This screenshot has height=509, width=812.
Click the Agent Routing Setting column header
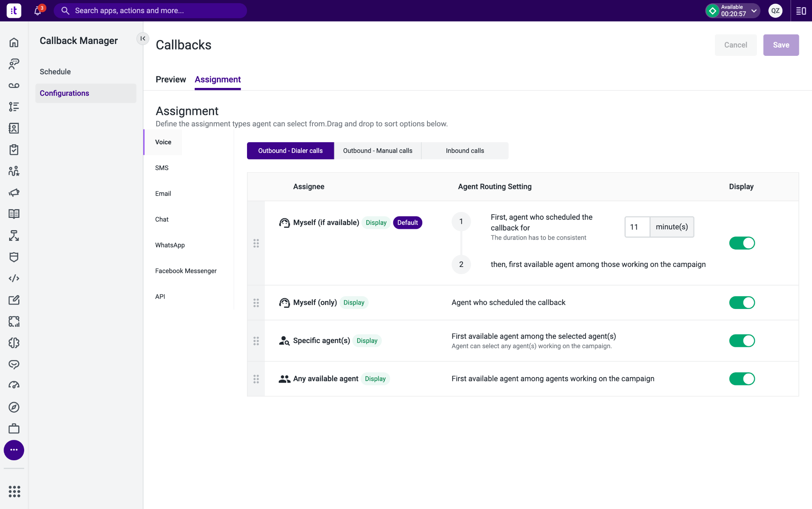495,187
